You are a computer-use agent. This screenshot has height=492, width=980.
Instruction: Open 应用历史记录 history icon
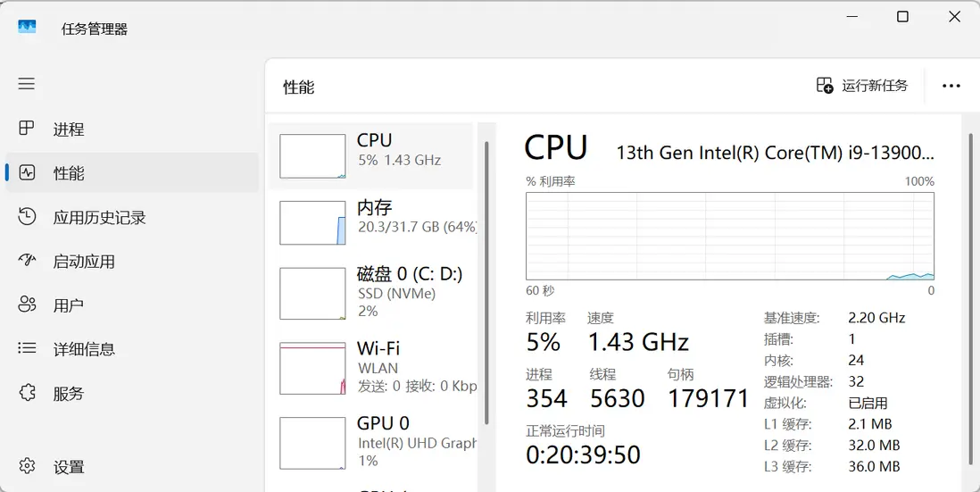tap(27, 217)
